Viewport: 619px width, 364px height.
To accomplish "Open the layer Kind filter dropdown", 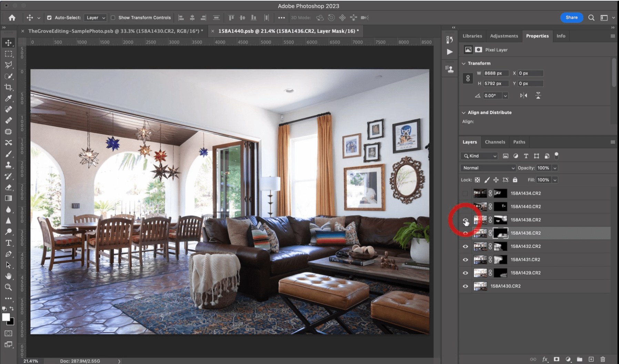I will [x=479, y=156].
